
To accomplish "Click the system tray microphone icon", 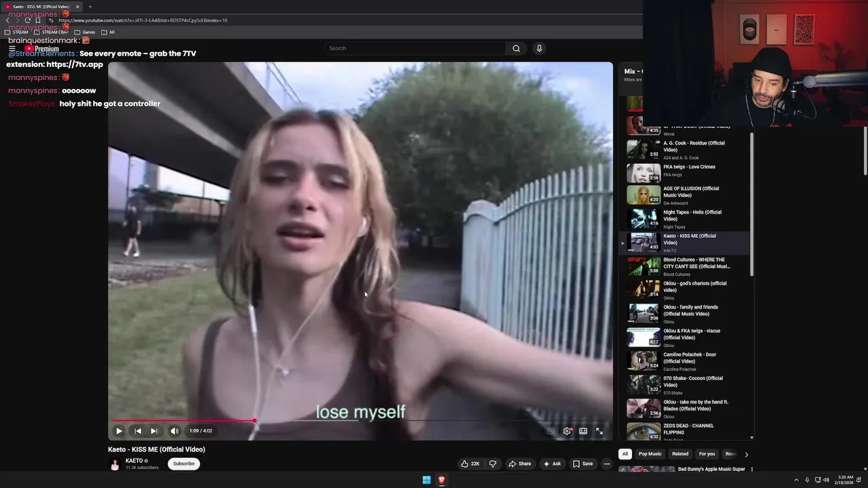I will 807,480.
